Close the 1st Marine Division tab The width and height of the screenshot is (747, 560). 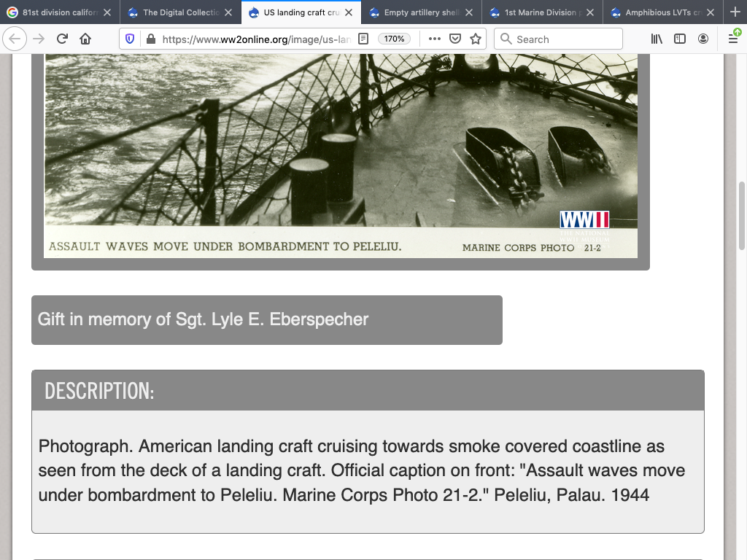589,12
